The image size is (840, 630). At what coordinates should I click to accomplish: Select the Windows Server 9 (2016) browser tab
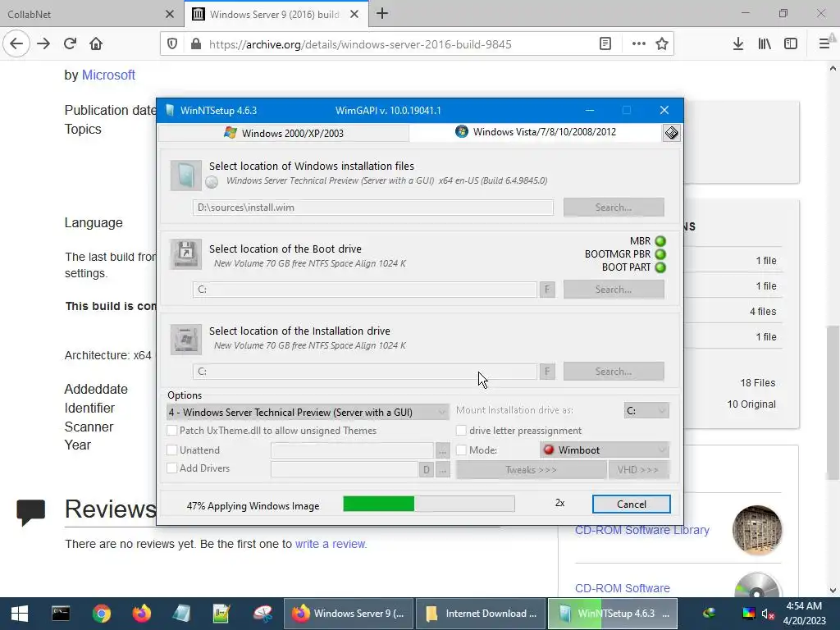click(276, 14)
